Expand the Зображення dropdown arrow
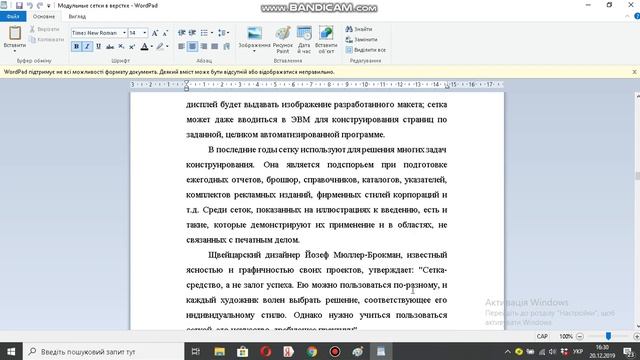640x360 pixels. (x=254, y=51)
